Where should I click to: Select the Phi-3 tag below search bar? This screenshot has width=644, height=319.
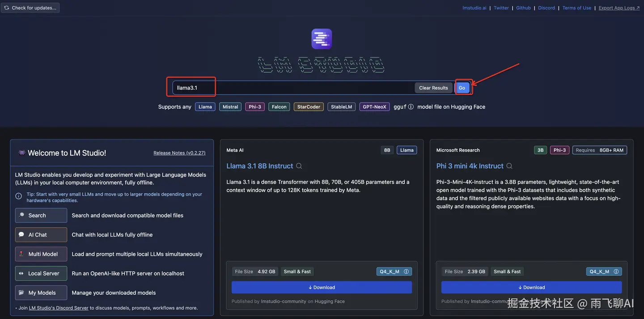pos(255,107)
